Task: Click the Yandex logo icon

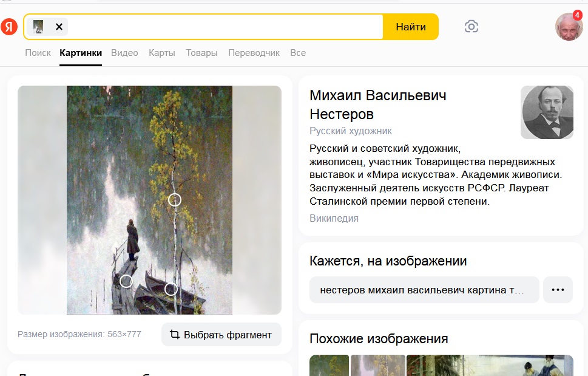Action: [9, 27]
